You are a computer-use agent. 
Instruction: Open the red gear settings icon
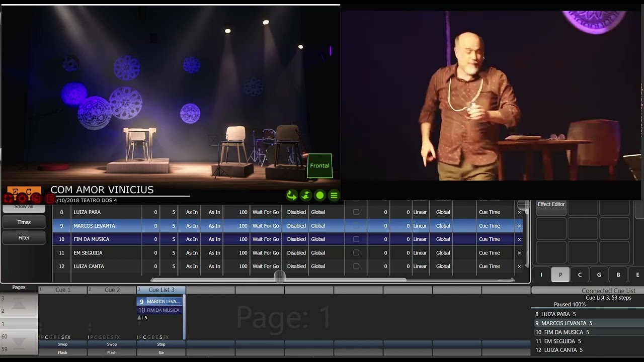coord(22,198)
